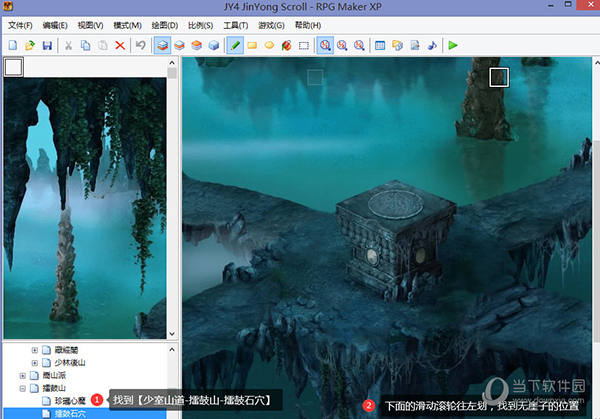Paste with the clipboard toolbar icon
600x419 pixels.
coord(103,46)
